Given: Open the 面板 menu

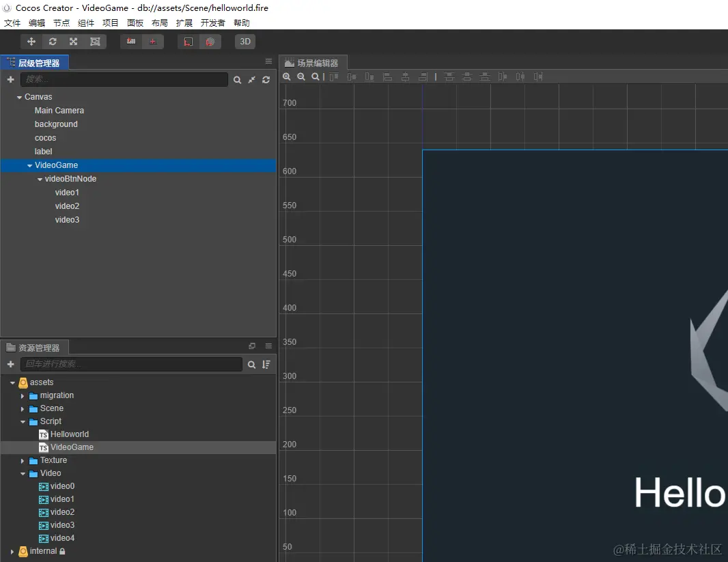Looking at the screenshot, I should pos(135,23).
